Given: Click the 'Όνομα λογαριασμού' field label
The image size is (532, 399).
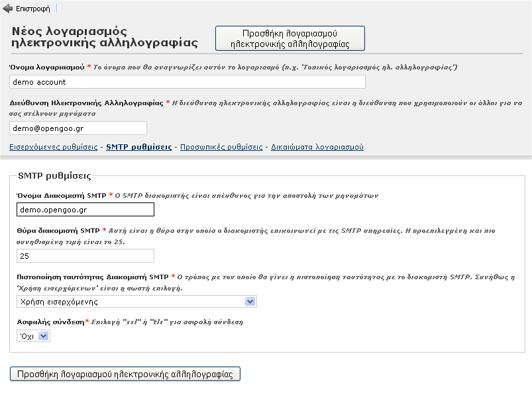Looking at the screenshot, I should pos(46,67).
